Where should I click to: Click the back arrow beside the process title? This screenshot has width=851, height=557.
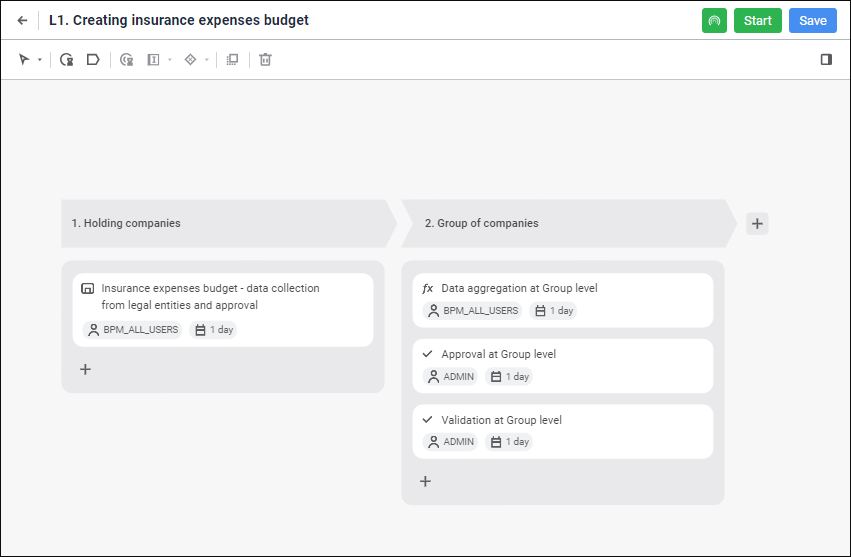pos(22,21)
